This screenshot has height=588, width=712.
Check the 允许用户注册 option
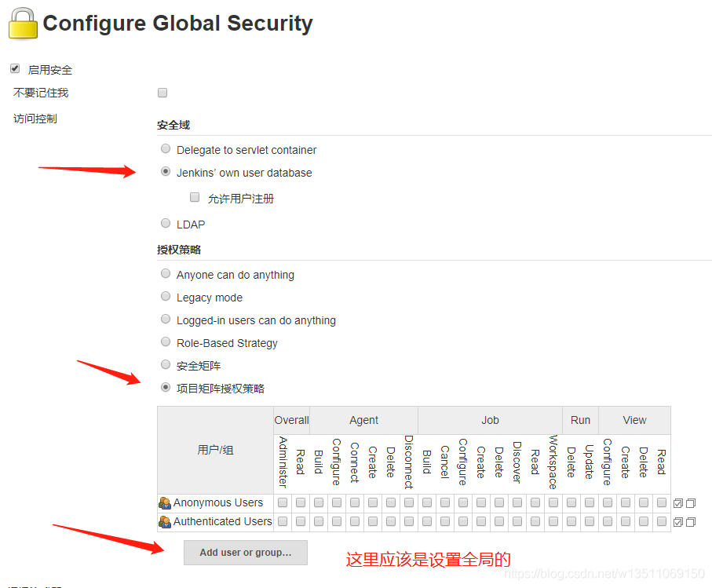coord(195,198)
